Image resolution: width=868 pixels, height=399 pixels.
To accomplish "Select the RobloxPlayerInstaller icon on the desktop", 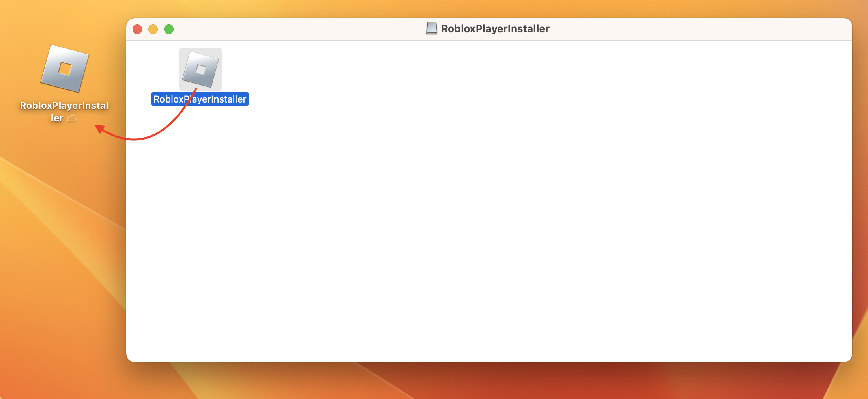I will point(65,69).
